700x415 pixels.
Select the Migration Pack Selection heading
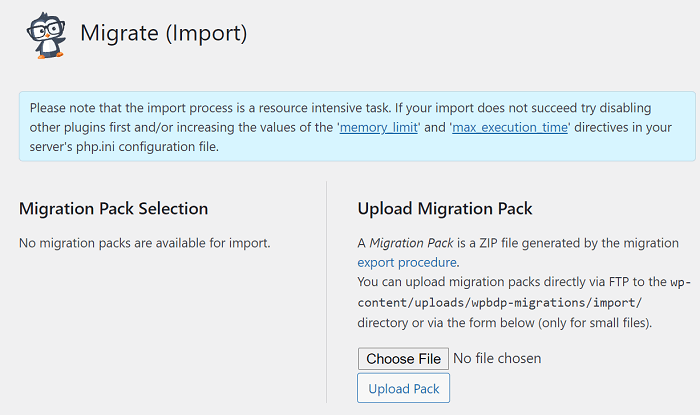(113, 209)
